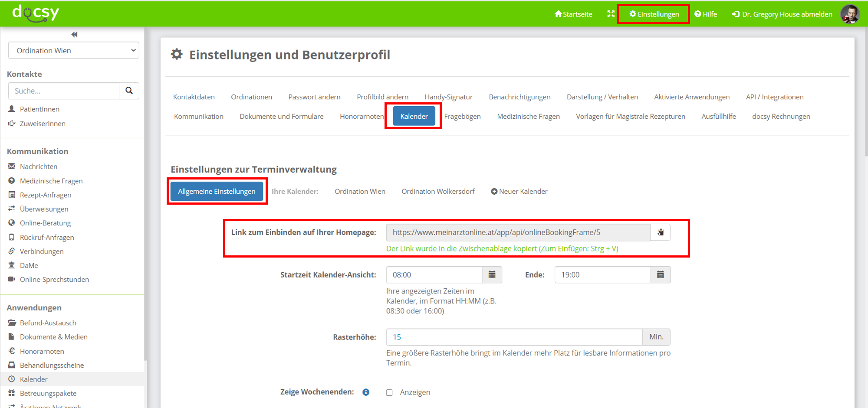Open Online-Sprechstunden in the sidebar
The height and width of the screenshot is (408, 868).
coord(54,279)
